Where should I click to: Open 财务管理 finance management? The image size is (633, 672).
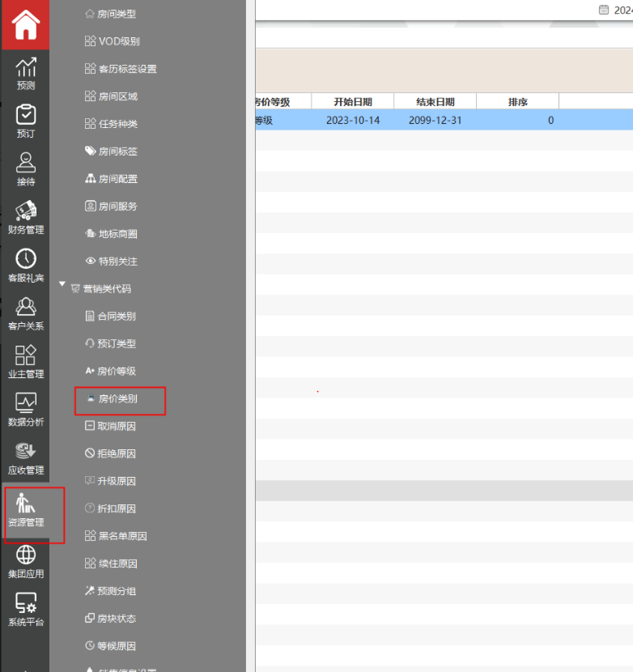tap(25, 217)
